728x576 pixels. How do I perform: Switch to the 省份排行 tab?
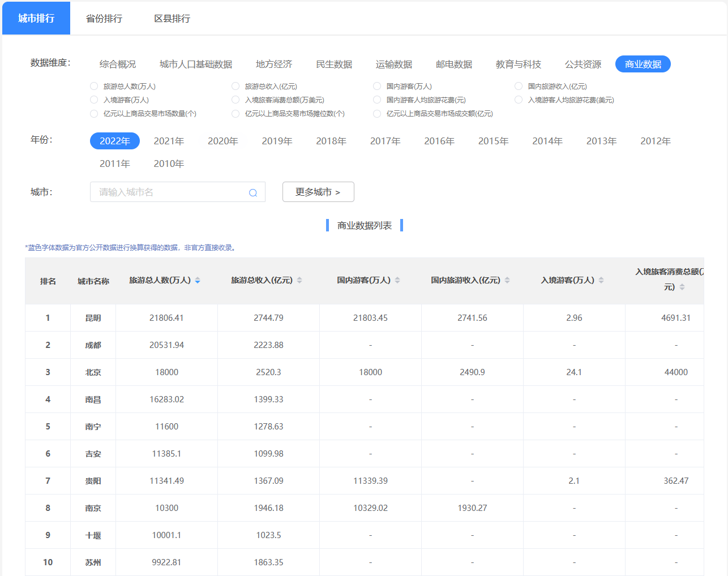point(104,19)
